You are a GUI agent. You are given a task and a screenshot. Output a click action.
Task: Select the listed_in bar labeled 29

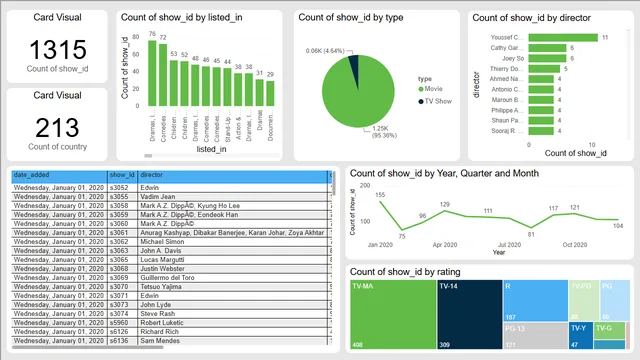pyautogui.click(x=270, y=93)
